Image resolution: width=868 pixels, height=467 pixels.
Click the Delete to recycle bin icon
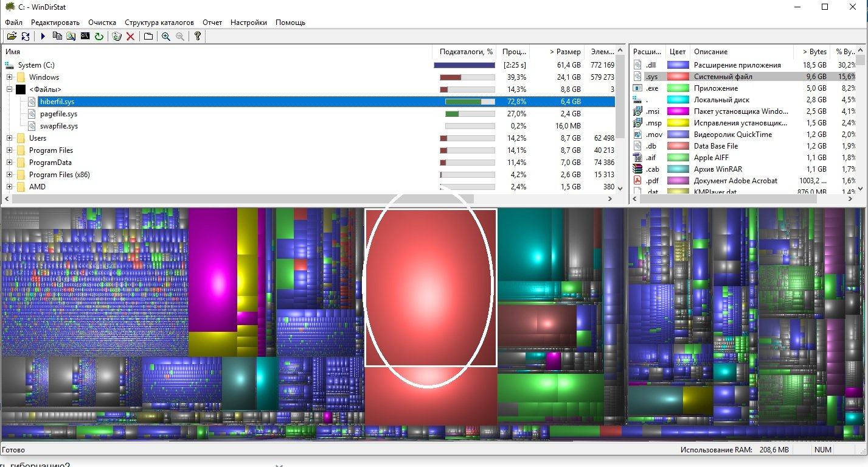[x=117, y=37]
